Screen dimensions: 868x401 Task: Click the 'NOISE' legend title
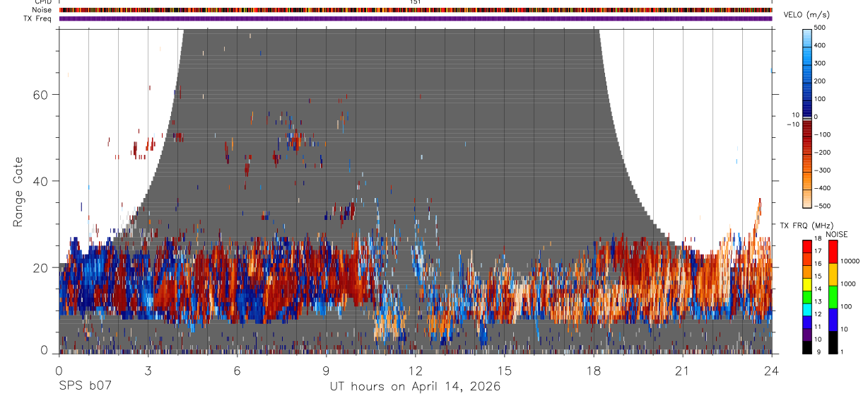tap(837, 234)
